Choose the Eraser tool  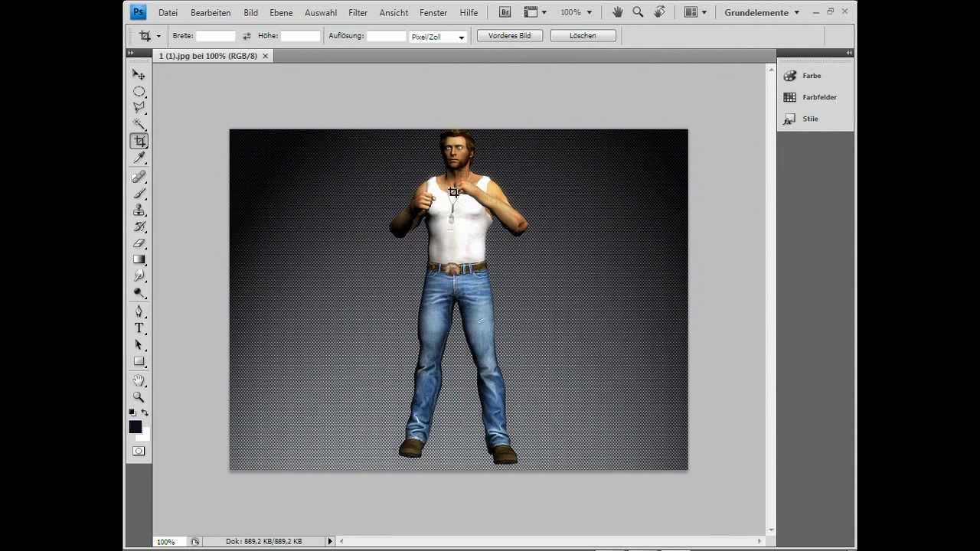[x=139, y=243]
